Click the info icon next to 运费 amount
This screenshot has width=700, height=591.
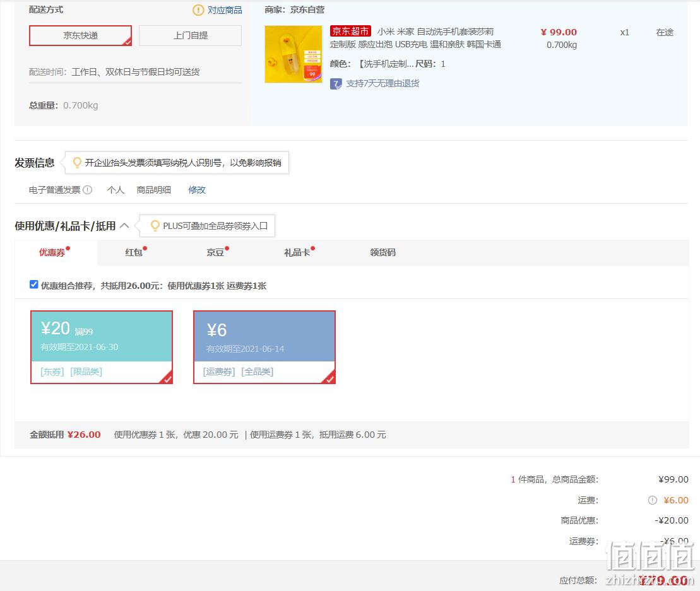point(653,500)
